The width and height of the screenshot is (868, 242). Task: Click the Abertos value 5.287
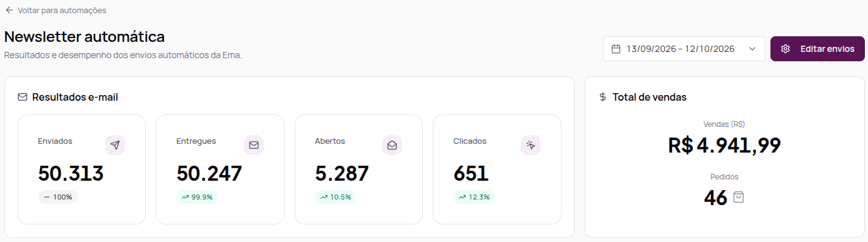(x=342, y=174)
